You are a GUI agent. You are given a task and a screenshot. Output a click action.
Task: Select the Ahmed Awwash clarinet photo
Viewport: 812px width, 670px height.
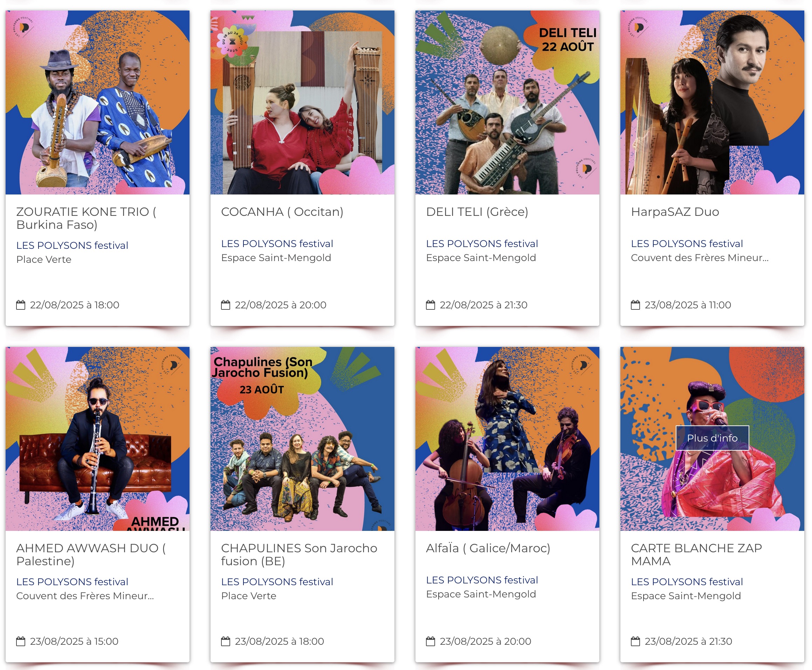pos(97,438)
